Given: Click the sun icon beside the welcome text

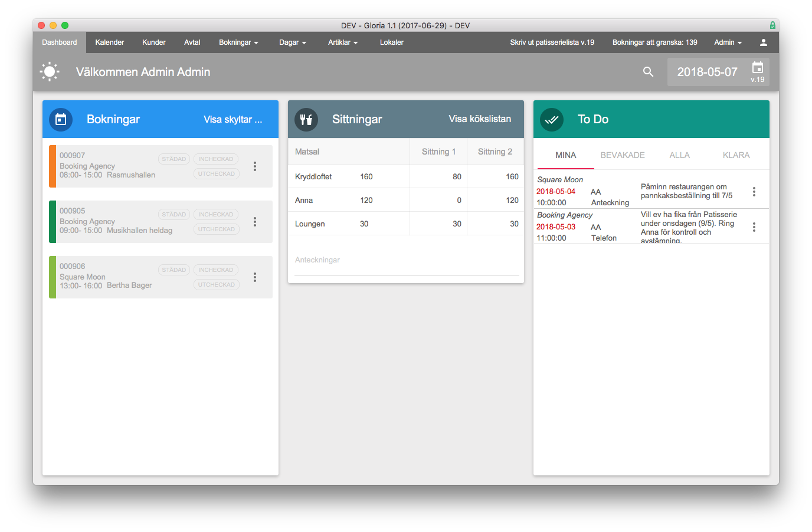Looking at the screenshot, I should pyautogui.click(x=50, y=72).
